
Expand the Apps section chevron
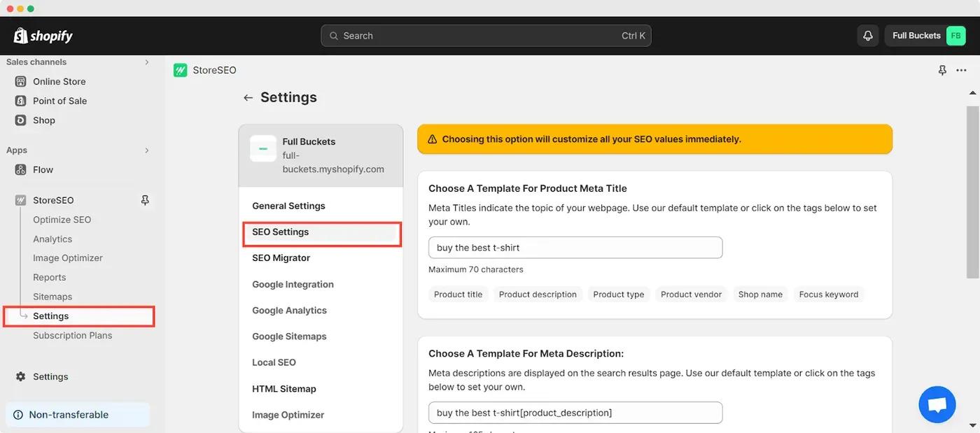[147, 150]
